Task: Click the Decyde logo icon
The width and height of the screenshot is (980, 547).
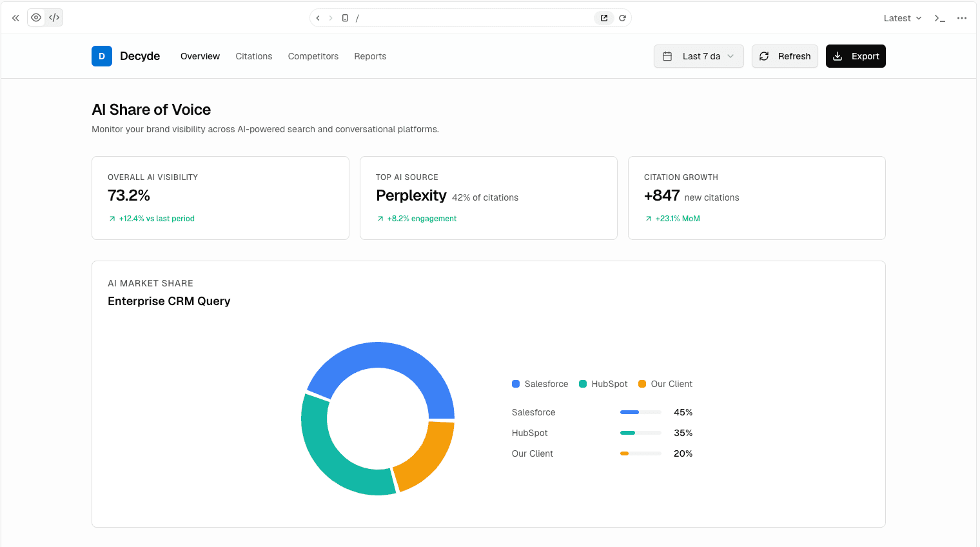Action: 101,56
